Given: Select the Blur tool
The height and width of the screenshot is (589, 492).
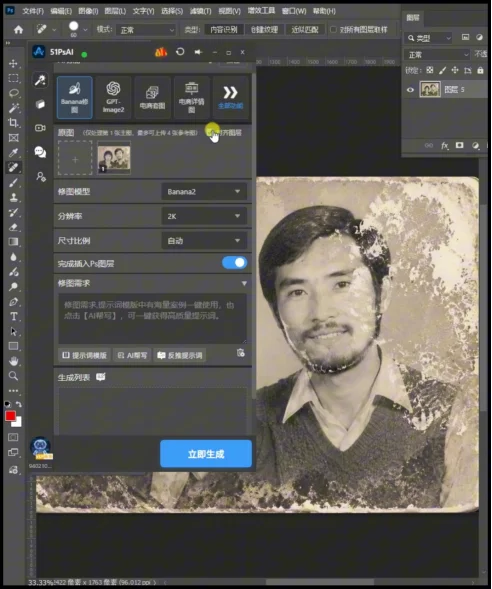Looking at the screenshot, I should pyautogui.click(x=13, y=257).
